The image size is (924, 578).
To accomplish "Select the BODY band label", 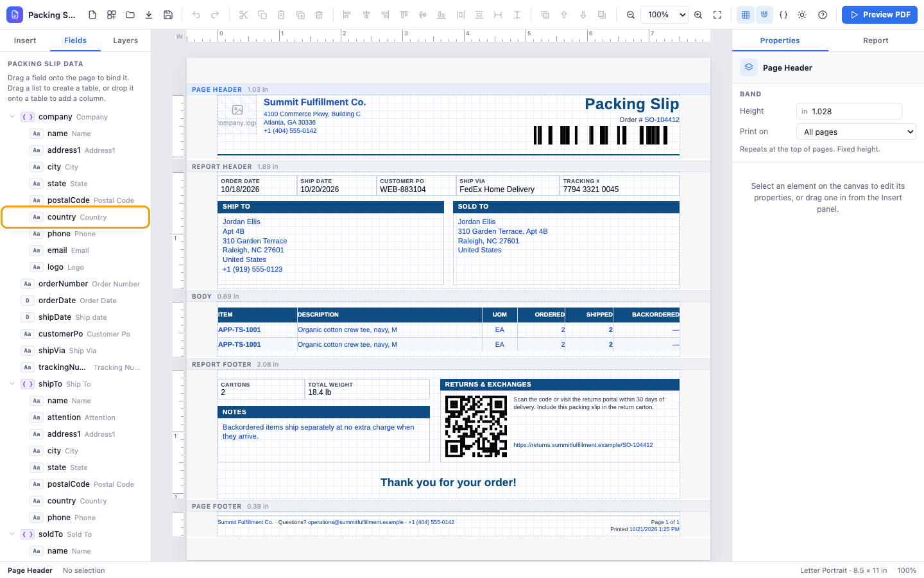I will coord(201,297).
